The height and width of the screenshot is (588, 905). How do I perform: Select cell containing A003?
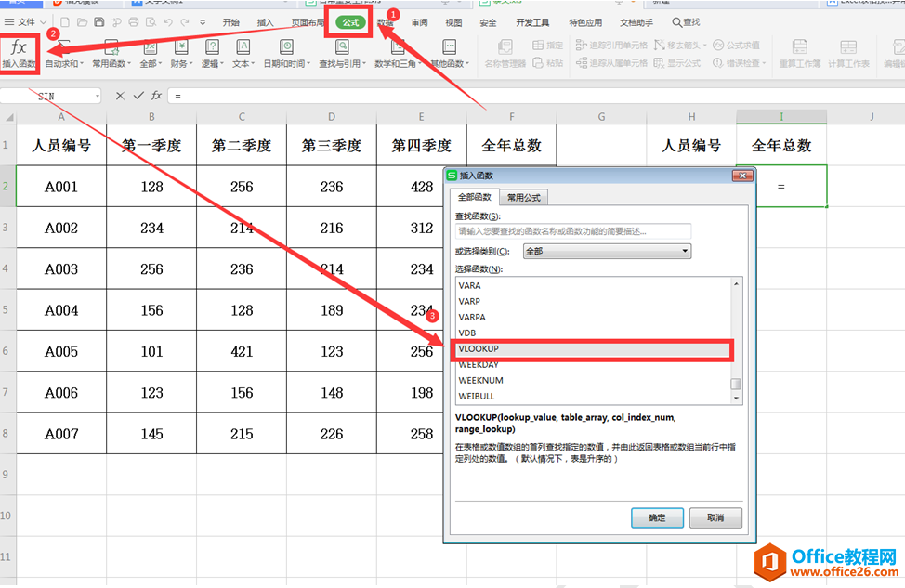61,268
